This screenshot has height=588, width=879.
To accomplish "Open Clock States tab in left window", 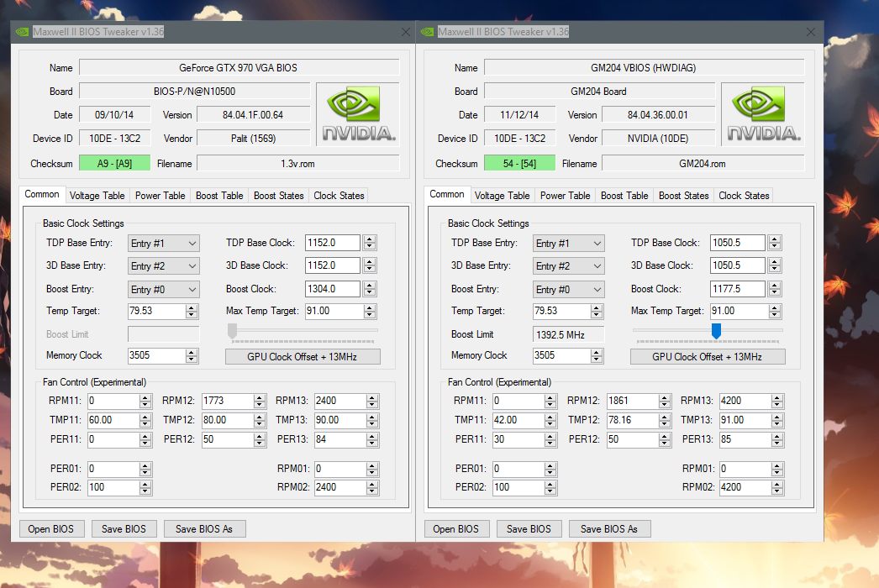I will tap(339, 196).
